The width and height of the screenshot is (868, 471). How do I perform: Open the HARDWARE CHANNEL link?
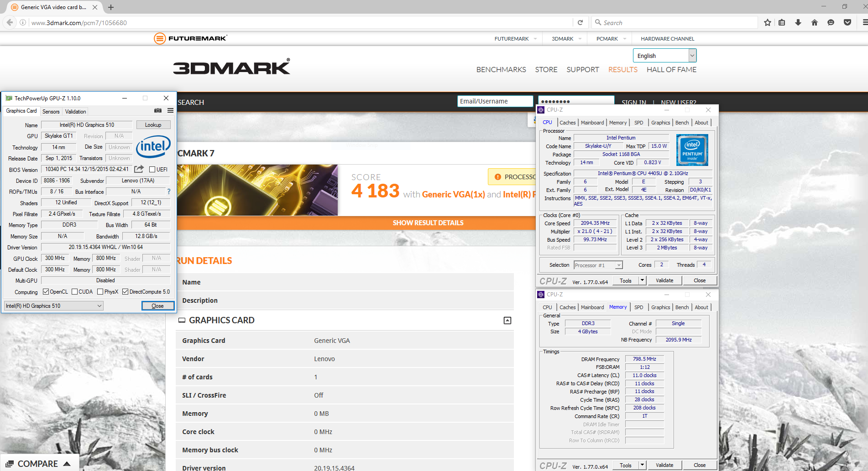pyautogui.click(x=667, y=39)
